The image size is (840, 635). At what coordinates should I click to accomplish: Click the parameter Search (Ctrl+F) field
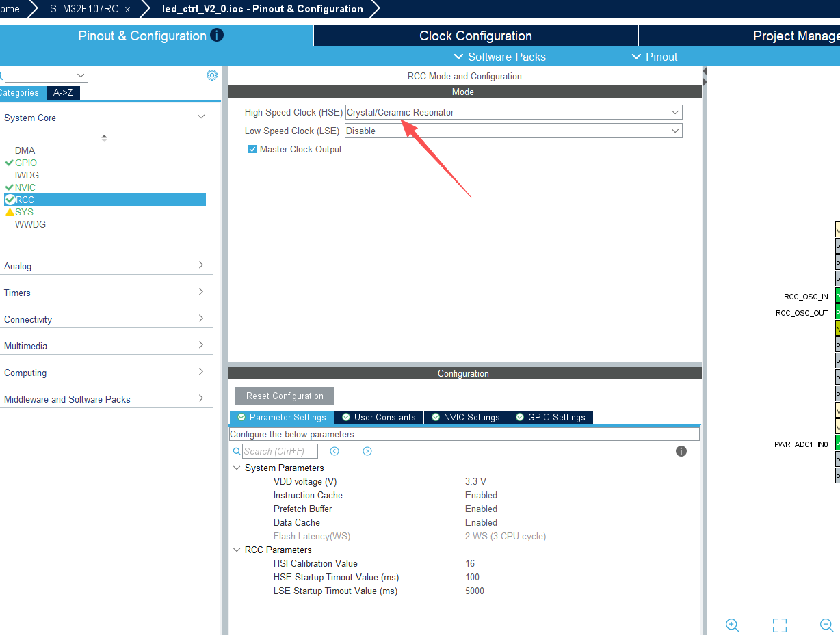(x=280, y=451)
